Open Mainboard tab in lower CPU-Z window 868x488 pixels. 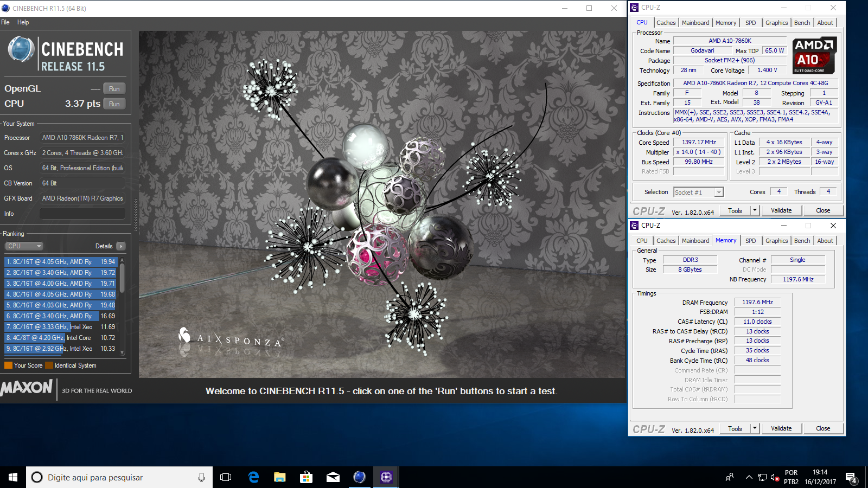[695, 241]
